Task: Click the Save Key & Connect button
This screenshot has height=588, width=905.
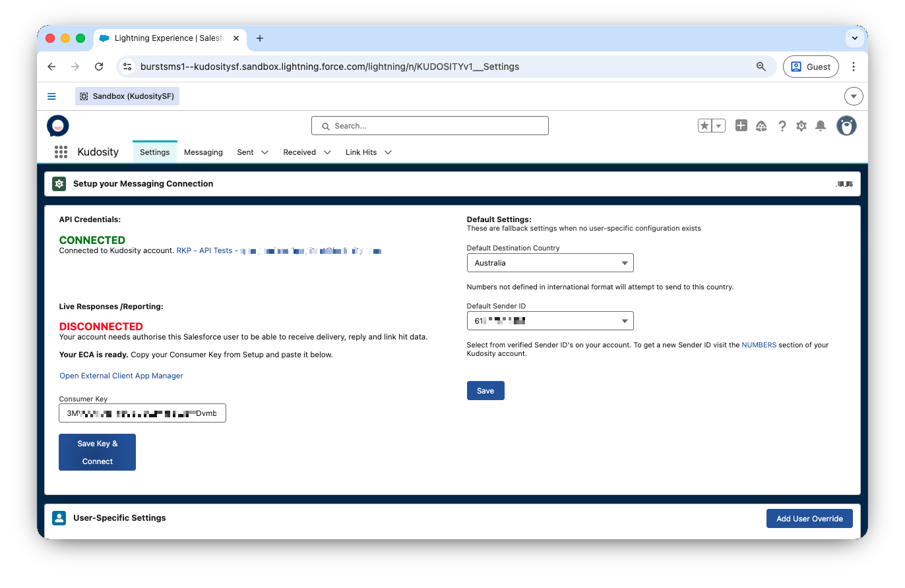Action: (97, 452)
